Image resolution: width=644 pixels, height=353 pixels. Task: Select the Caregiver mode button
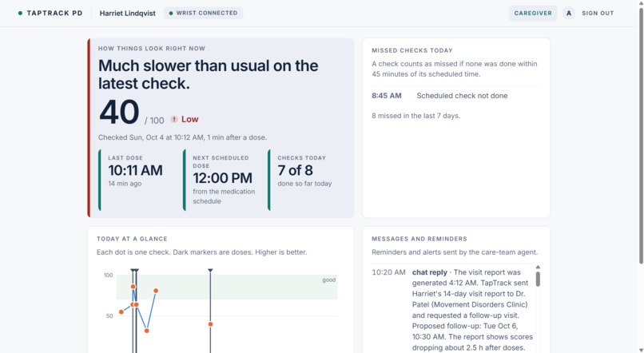coord(533,13)
